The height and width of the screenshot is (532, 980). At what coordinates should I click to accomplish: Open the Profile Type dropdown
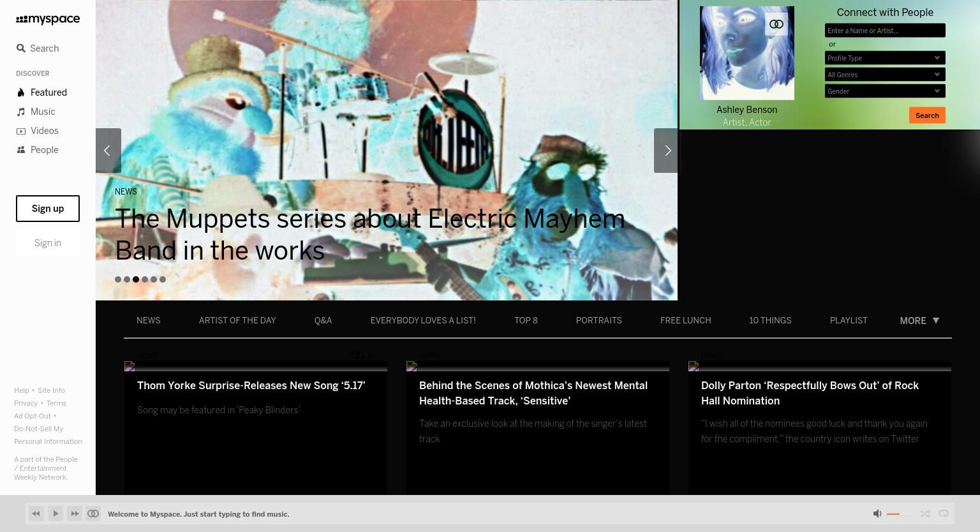(x=885, y=58)
